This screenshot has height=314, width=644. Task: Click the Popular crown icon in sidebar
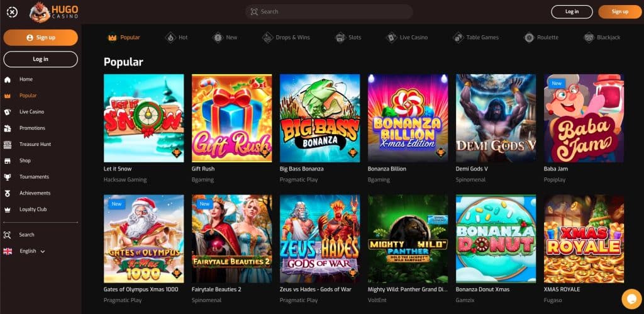pyautogui.click(x=8, y=96)
